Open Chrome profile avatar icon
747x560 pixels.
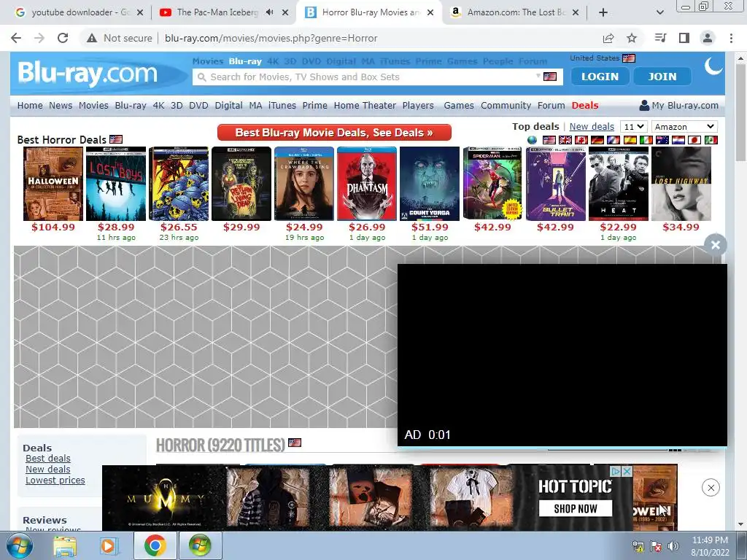pos(708,38)
